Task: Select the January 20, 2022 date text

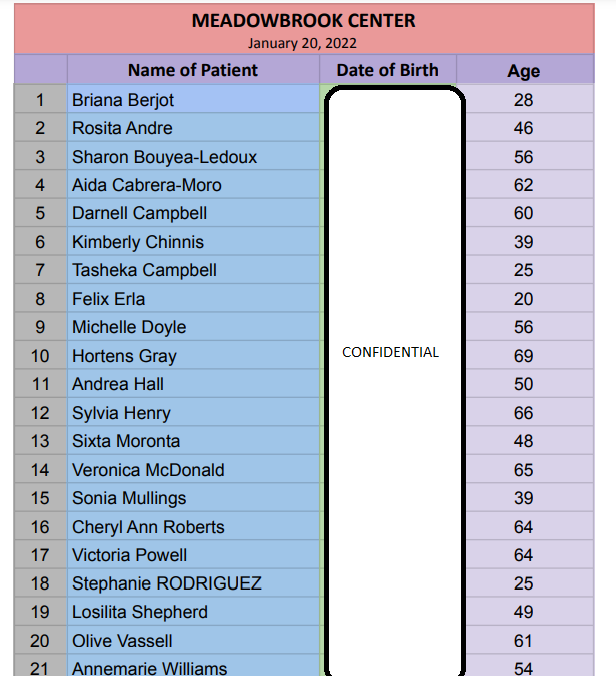Action: pos(303,43)
